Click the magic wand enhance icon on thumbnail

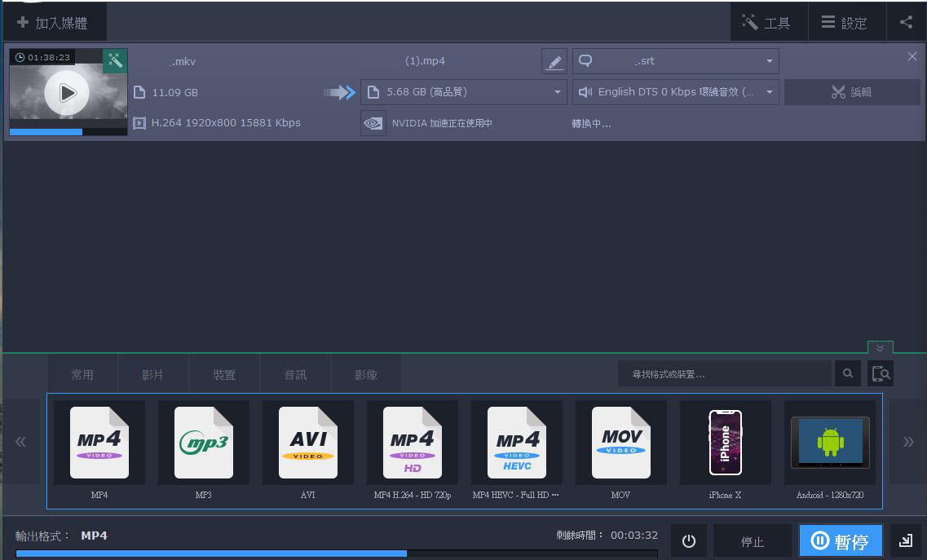pyautogui.click(x=115, y=61)
